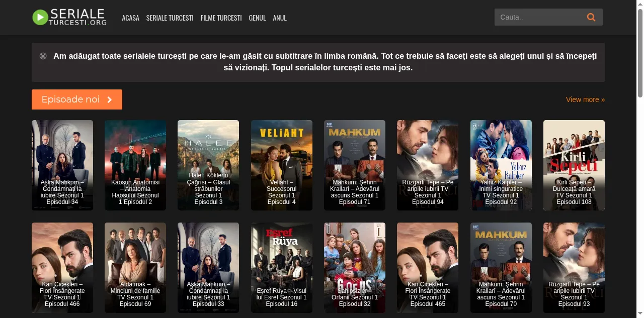644x318 pixels.
Task: Open Aşka Mahkum Episodul 33 card
Action: (208, 268)
